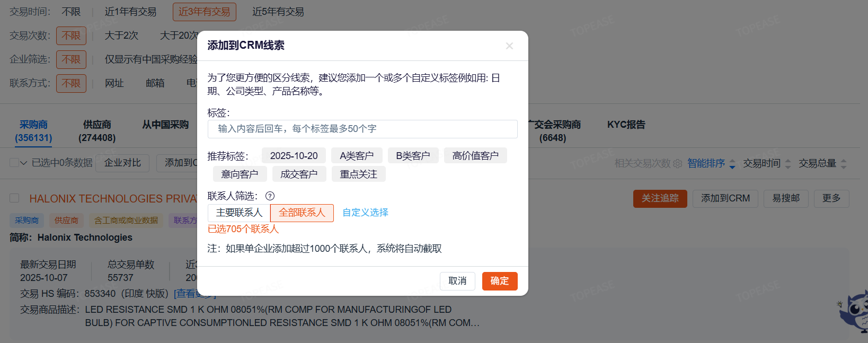Close the 添加到CRM线索 dialog

(x=509, y=46)
